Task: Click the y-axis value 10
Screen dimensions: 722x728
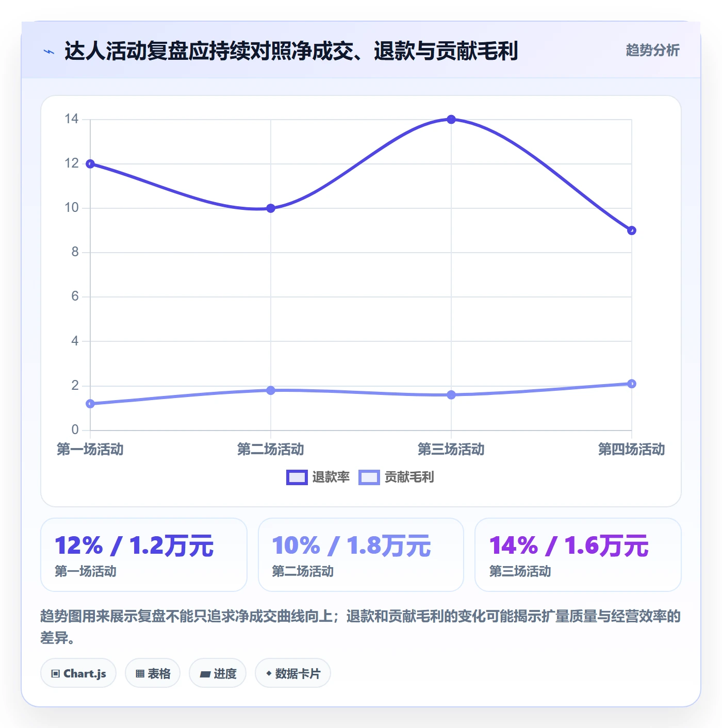Action: point(72,208)
